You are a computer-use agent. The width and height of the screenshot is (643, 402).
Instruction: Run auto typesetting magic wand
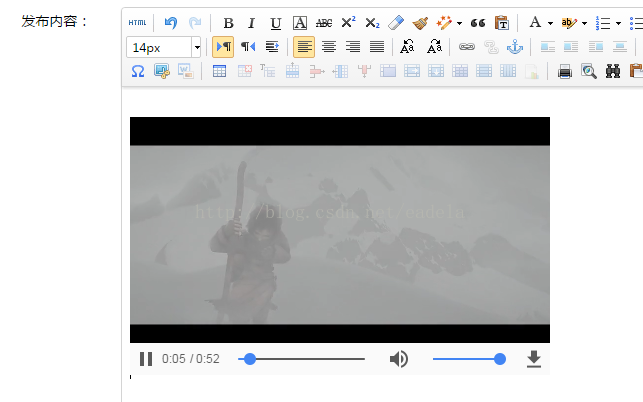[444, 23]
